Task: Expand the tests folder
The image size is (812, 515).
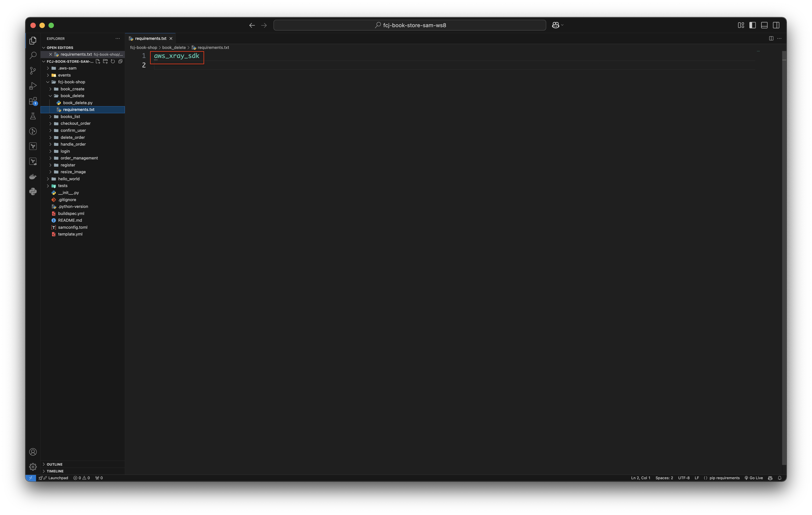Action: pos(48,186)
